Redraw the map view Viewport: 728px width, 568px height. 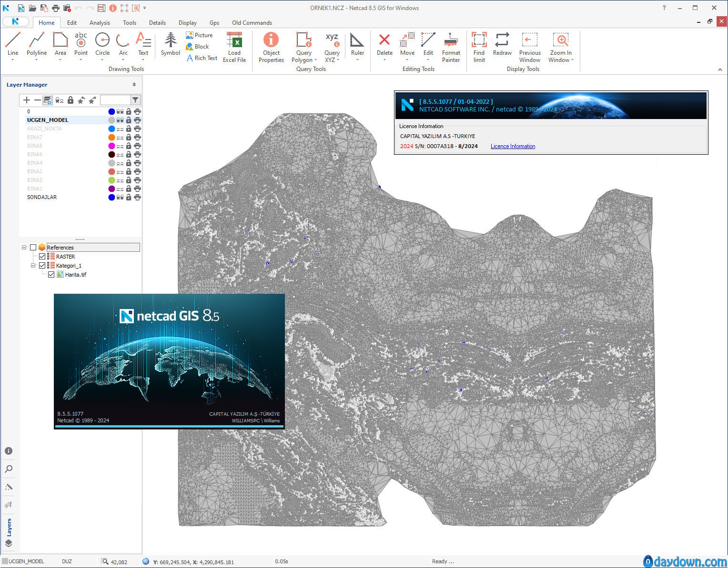click(502, 44)
